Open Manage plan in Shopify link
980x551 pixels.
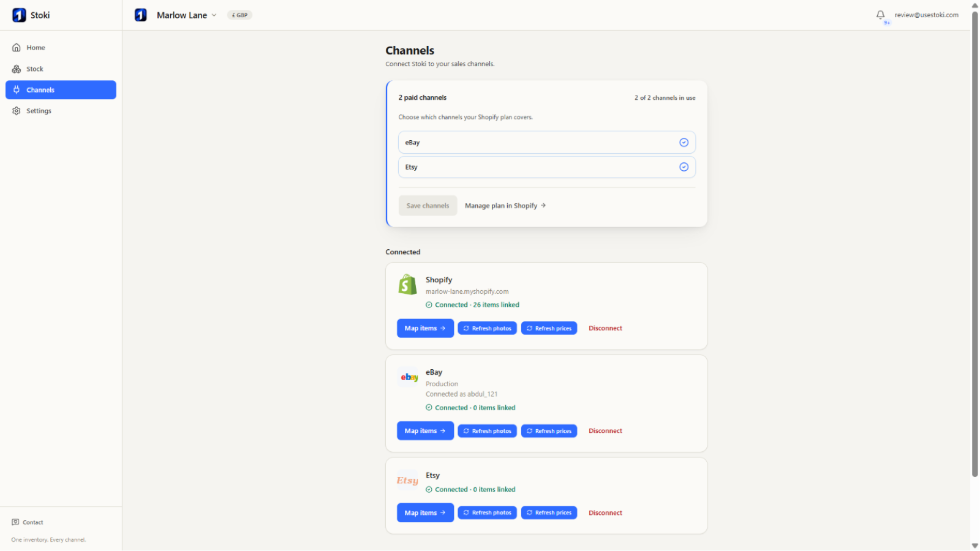(505, 206)
